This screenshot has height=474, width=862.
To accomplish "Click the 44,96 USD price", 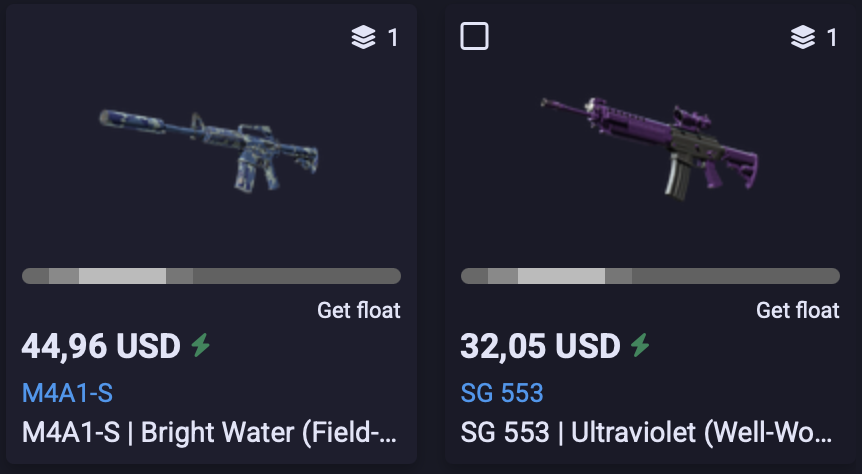I will point(101,346).
